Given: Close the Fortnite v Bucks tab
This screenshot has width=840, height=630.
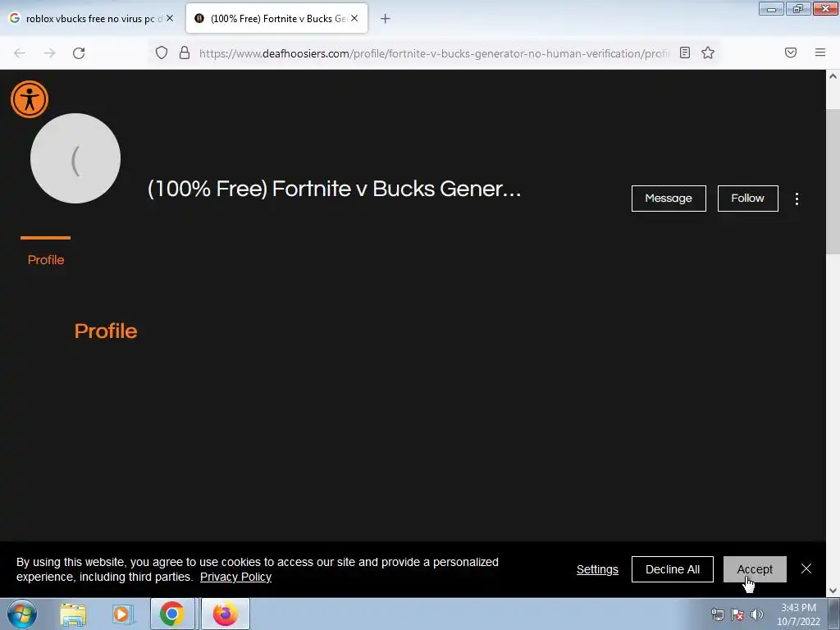Looking at the screenshot, I should (354, 18).
